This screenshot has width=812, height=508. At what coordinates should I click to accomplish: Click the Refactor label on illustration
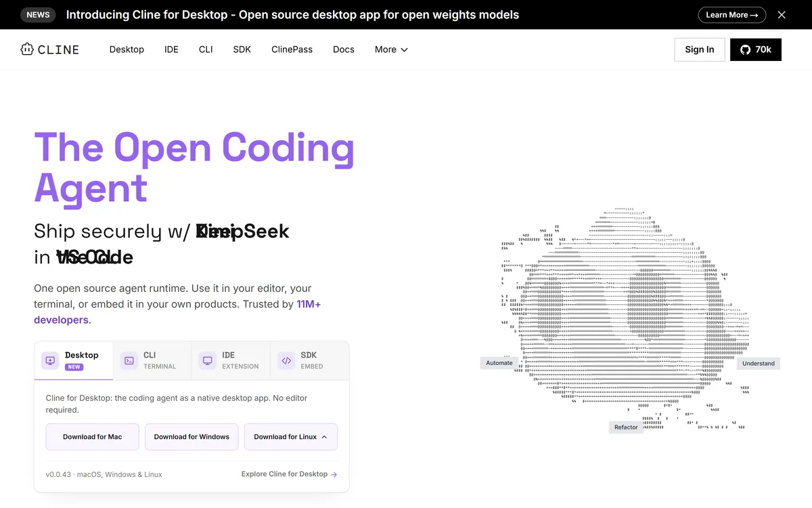(x=626, y=427)
